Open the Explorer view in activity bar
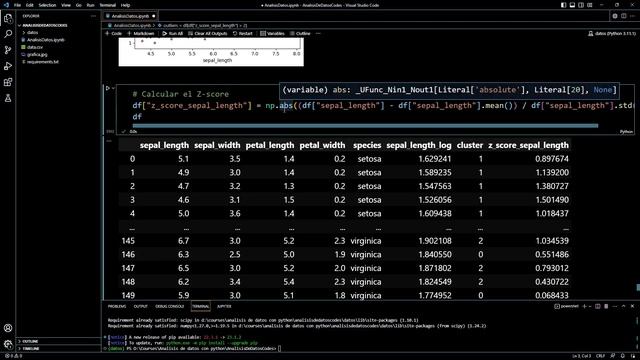This screenshot has height=360, width=640. pyautogui.click(x=8, y=18)
